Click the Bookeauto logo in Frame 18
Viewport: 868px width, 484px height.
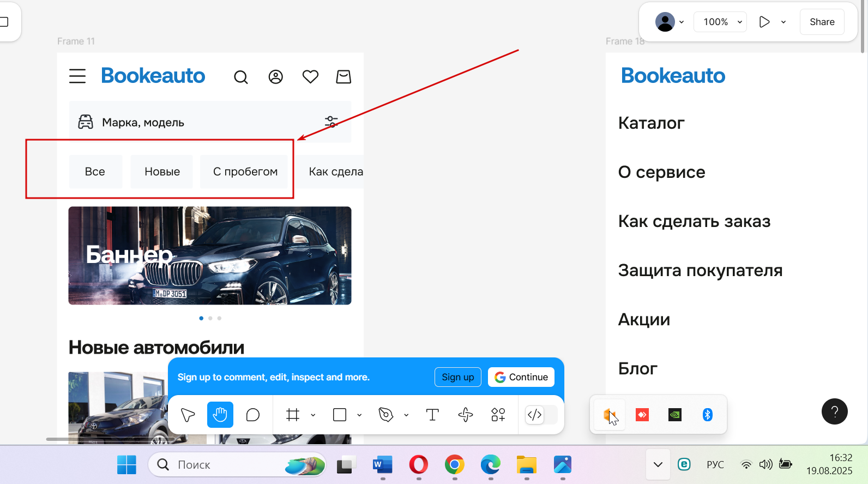(x=673, y=76)
